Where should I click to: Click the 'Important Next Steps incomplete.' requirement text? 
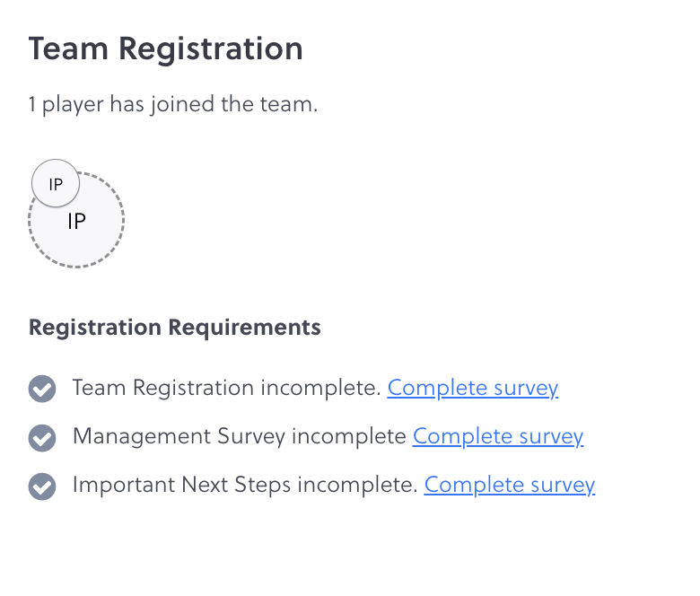[245, 486]
